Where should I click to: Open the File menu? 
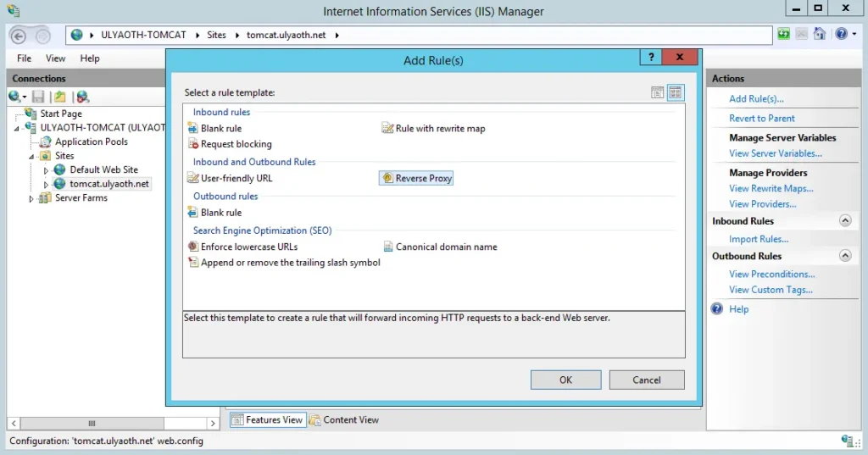[25, 58]
